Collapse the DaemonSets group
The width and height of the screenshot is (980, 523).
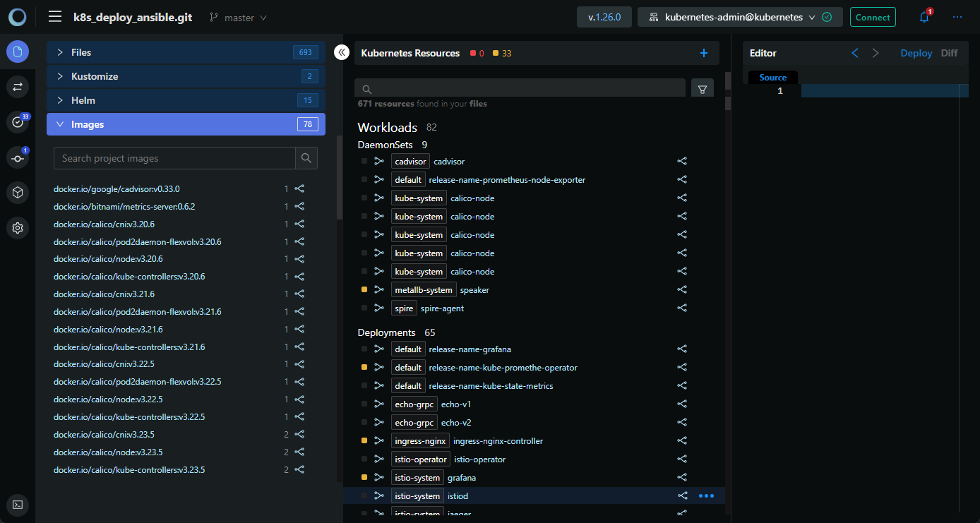tap(385, 145)
